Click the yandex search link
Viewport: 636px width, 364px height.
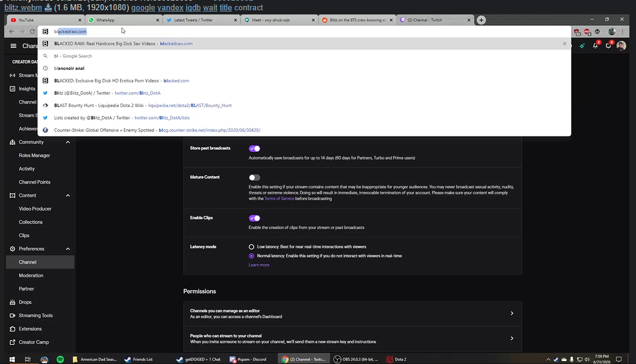point(170,7)
